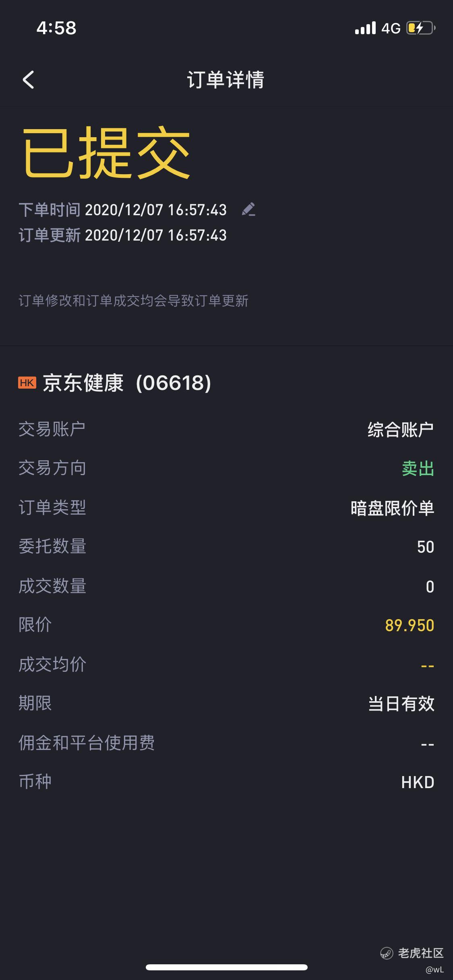Tap the back arrow icon
Viewport: 453px width, 980px height.
pos(29,80)
